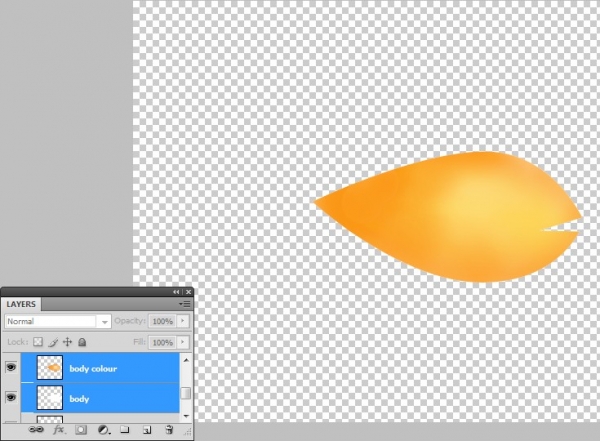Click the layers scrollbar thumb

click(x=186, y=393)
